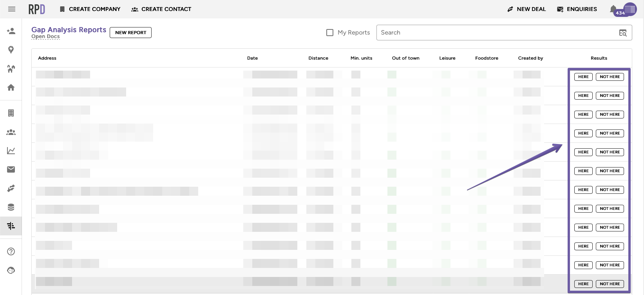Click Create Company in the top bar

tap(90, 9)
